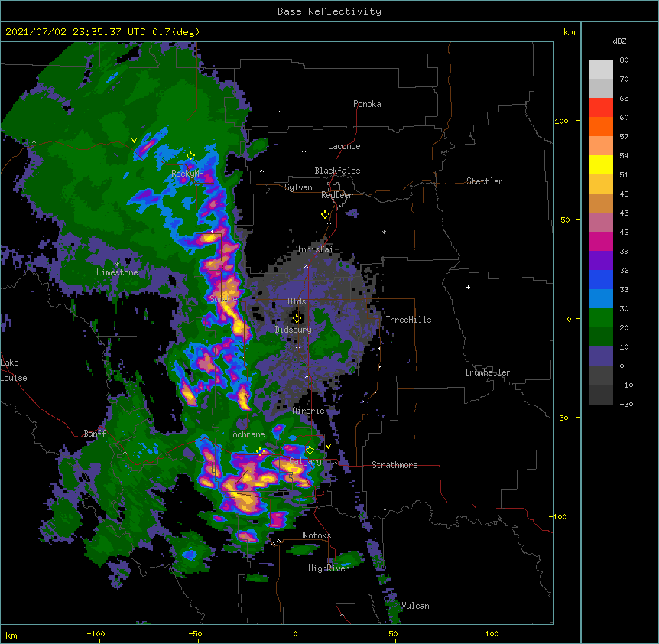Pick the magenta 39-42 dBZ legend swatch
This screenshot has height=644, width=659.
pyautogui.click(x=601, y=241)
